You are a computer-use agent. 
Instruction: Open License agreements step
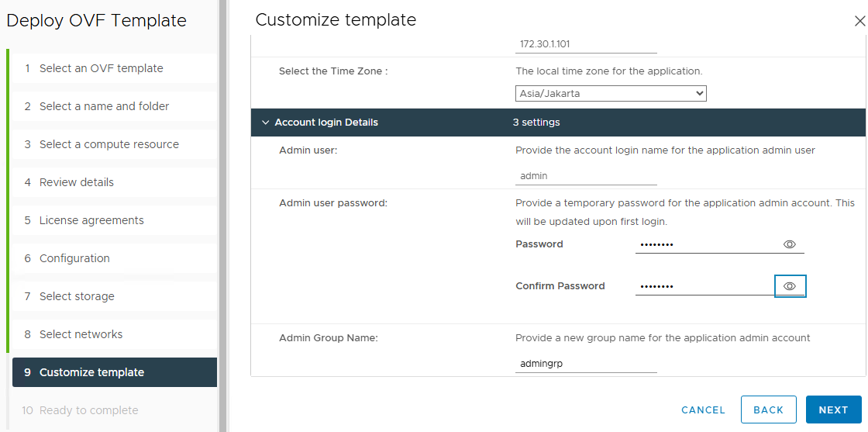tap(91, 220)
